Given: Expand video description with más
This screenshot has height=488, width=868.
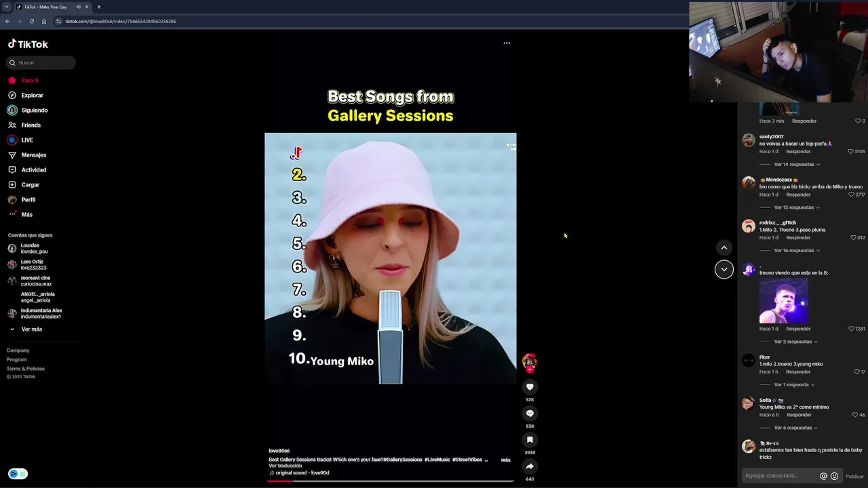Looking at the screenshot, I should tap(505, 460).
